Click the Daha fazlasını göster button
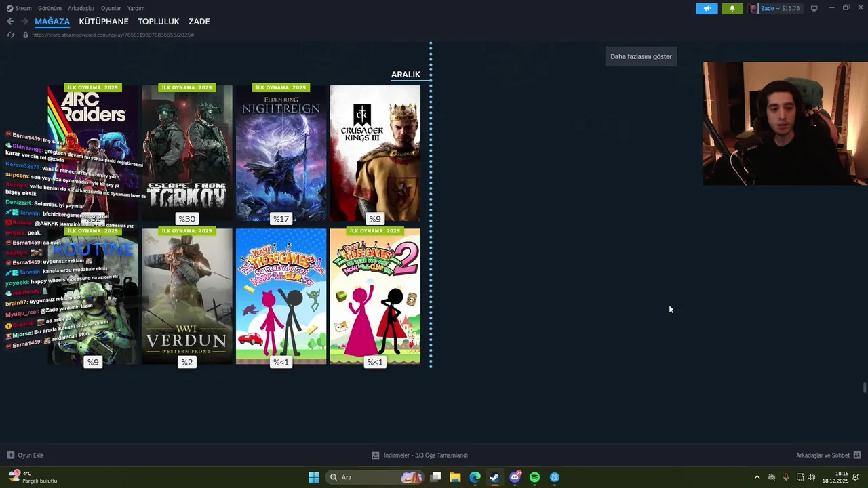The width and height of the screenshot is (868, 488). point(641,56)
